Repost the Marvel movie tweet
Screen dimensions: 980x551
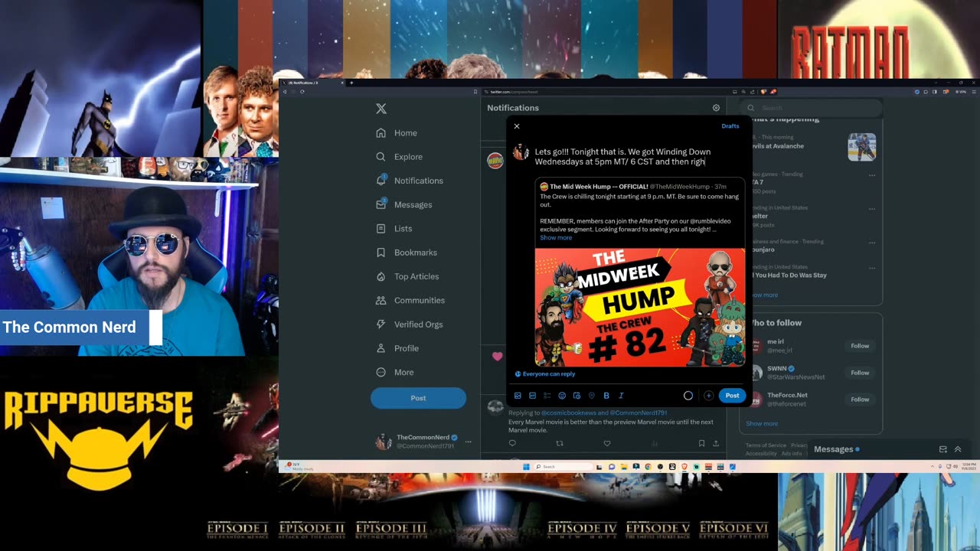click(x=560, y=443)
